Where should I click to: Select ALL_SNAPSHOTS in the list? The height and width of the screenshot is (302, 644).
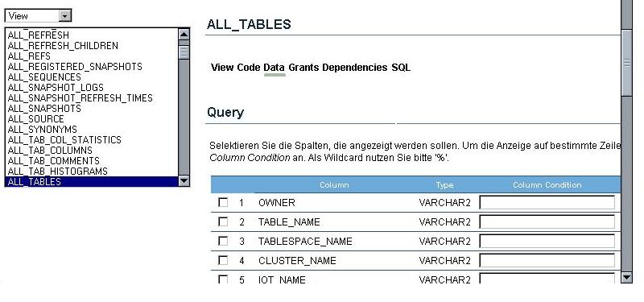(x=44, y=109)
